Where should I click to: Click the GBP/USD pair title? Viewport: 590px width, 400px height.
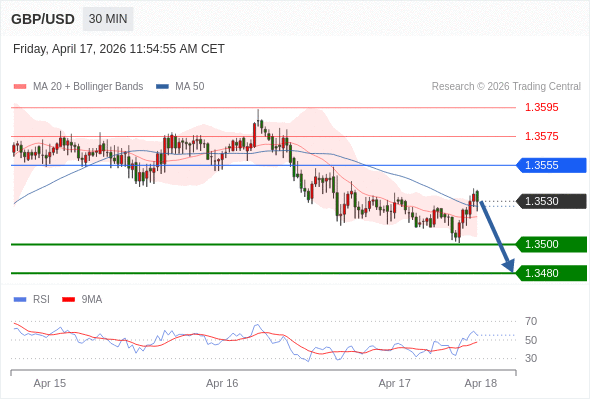43,19
